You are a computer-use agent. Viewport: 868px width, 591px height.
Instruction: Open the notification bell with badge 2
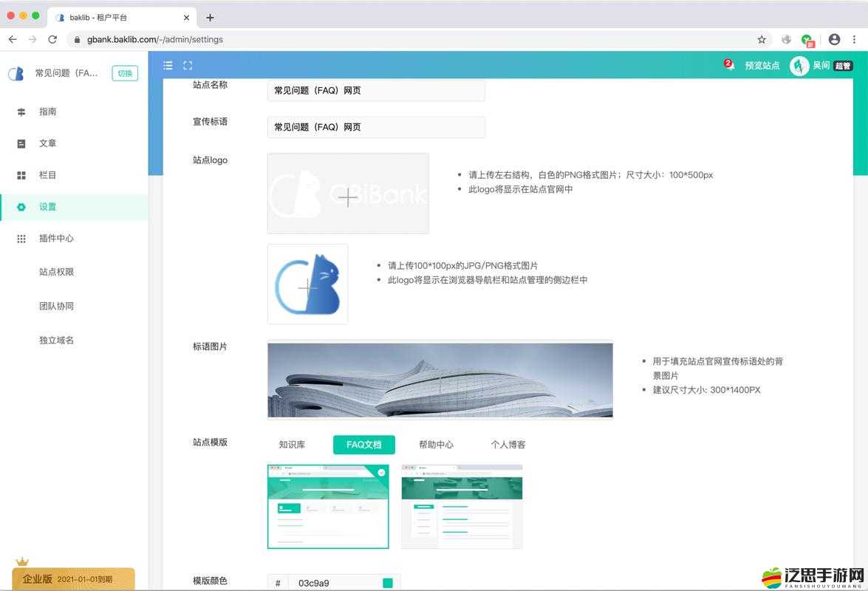[728, 66]
